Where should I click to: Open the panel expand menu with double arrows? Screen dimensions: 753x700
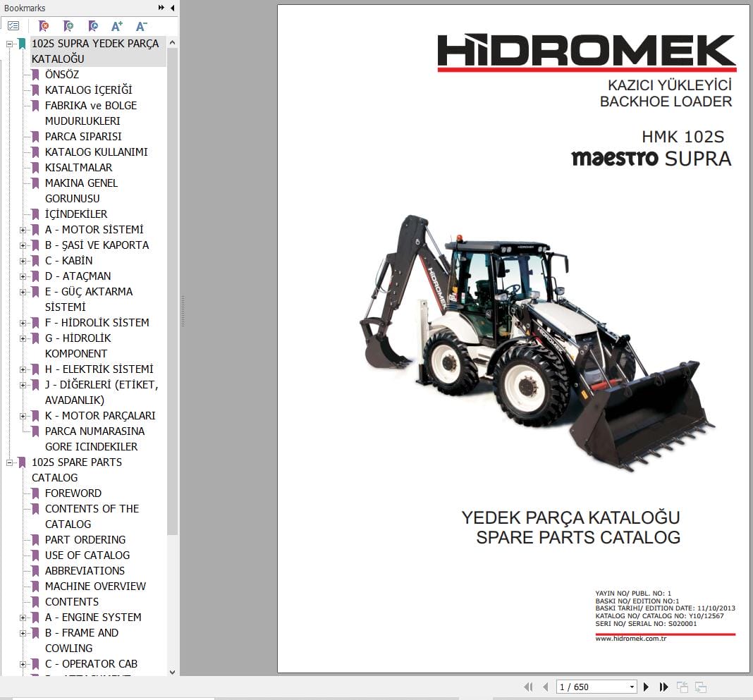160,8
